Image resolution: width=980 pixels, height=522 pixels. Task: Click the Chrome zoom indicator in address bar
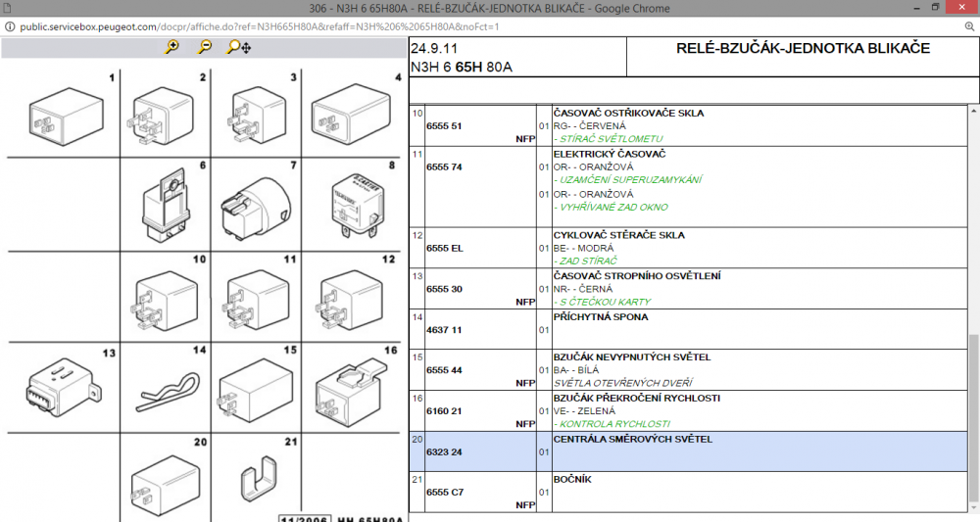pos(969,26)
